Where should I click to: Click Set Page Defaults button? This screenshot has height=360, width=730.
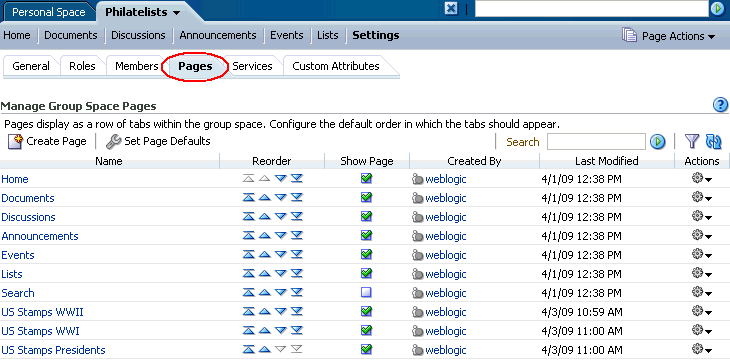[158, 141]
